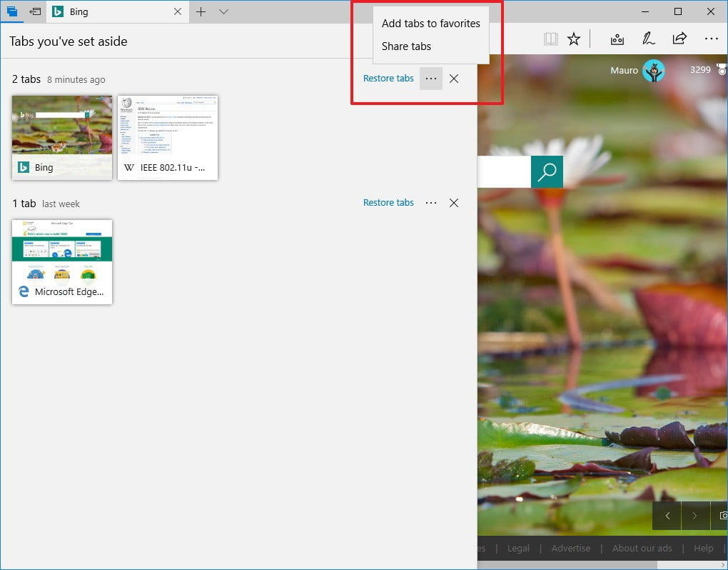Click the set these tabs aside icon
Screen dimensions: 728x570
(34, 11)
